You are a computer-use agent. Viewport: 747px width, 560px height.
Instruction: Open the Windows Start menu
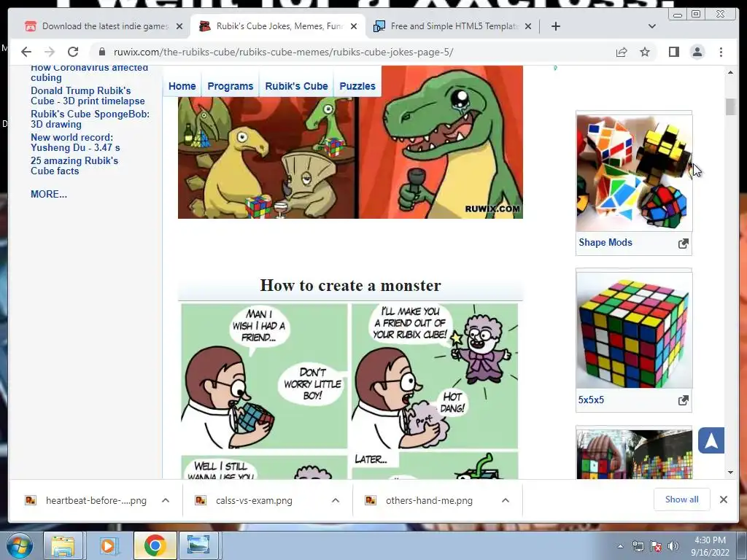click(x=20, y=545)
